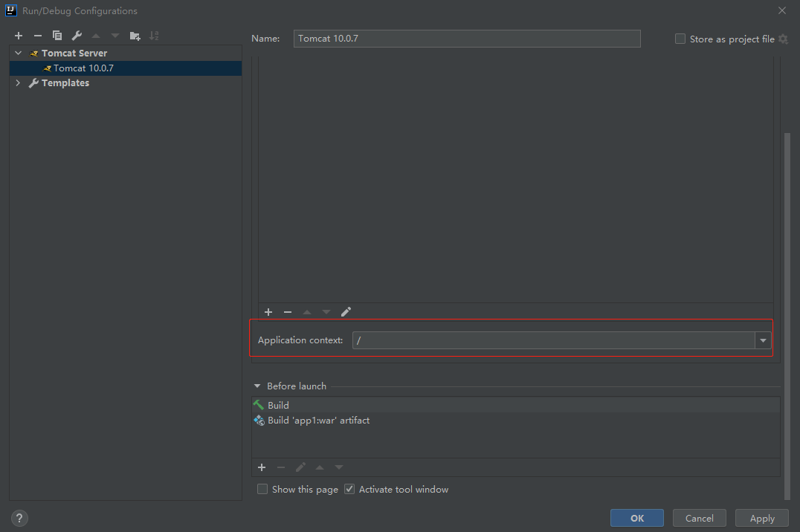Click the vertical scrollbar of settings panel
Screen dimensions: 800x532
pos(787,317)
